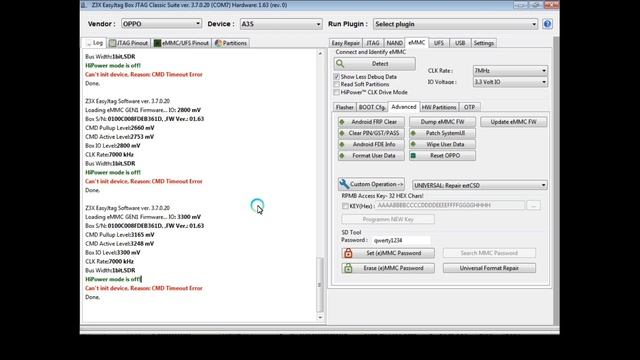Click the green unlock icon
The height and width of the screenshot is (360, 640).
coord(348,268)
